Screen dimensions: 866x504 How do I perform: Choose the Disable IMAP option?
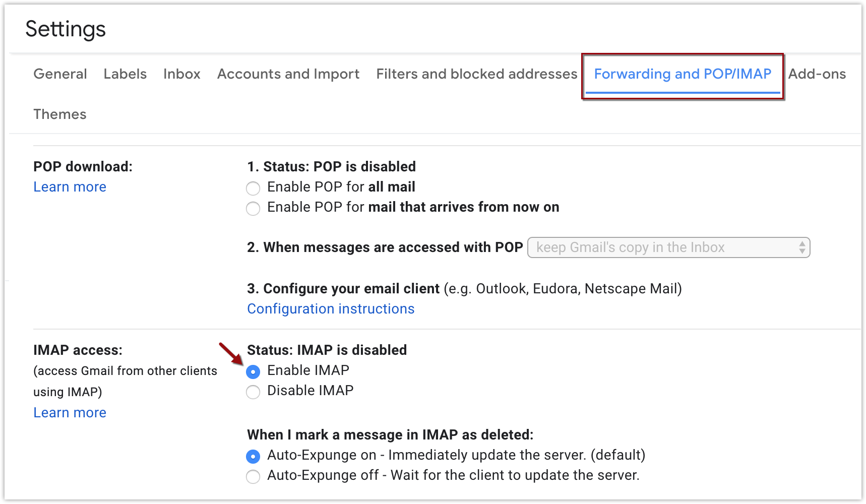click(x=253, y=392)
